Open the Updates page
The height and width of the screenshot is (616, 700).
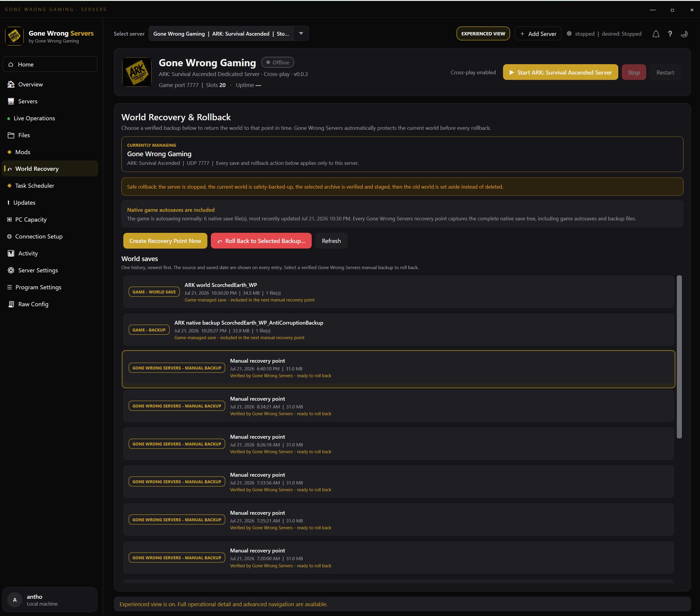click(x=50, y=203)
